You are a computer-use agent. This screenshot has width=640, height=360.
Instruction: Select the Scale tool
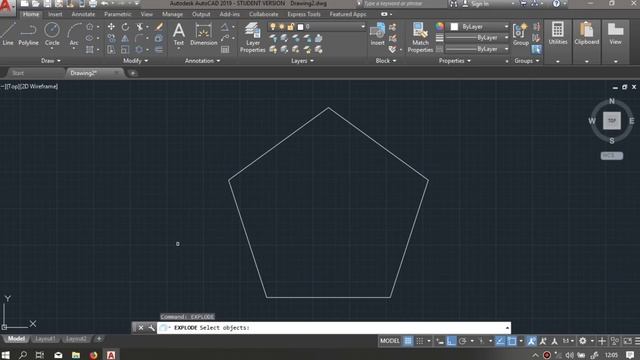pyautogui.click(x=125, y=50)
